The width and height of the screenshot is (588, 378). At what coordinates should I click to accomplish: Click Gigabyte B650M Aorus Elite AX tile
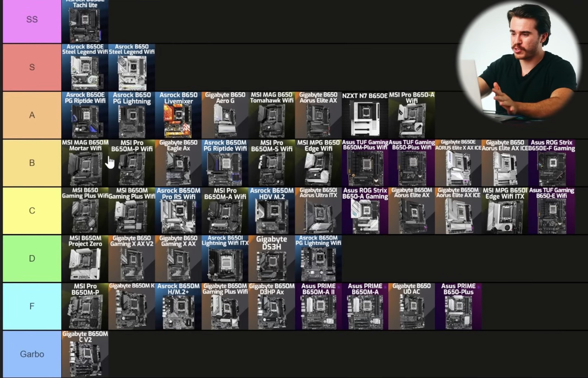(412, 211)
